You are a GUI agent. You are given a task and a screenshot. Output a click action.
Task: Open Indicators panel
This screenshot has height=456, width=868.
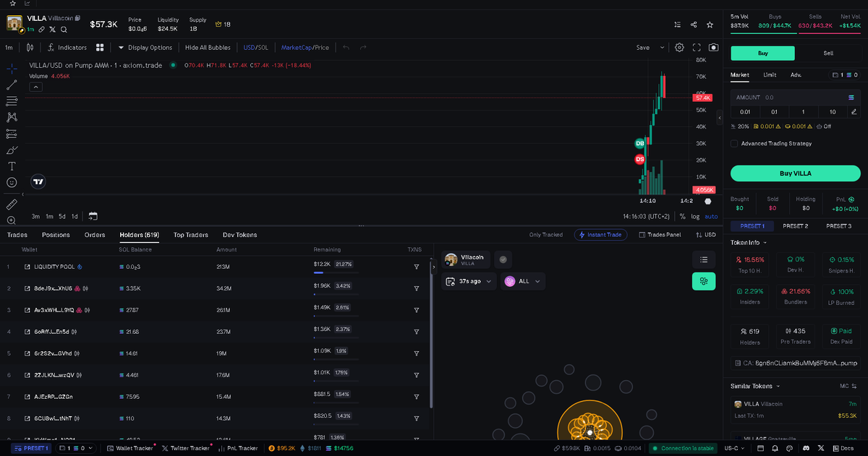coord(67,48)
